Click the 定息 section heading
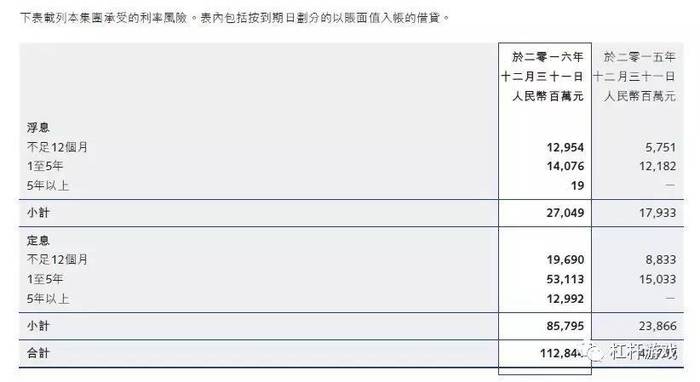This screenshot has height=382, width=700. (x=38, y=241)
